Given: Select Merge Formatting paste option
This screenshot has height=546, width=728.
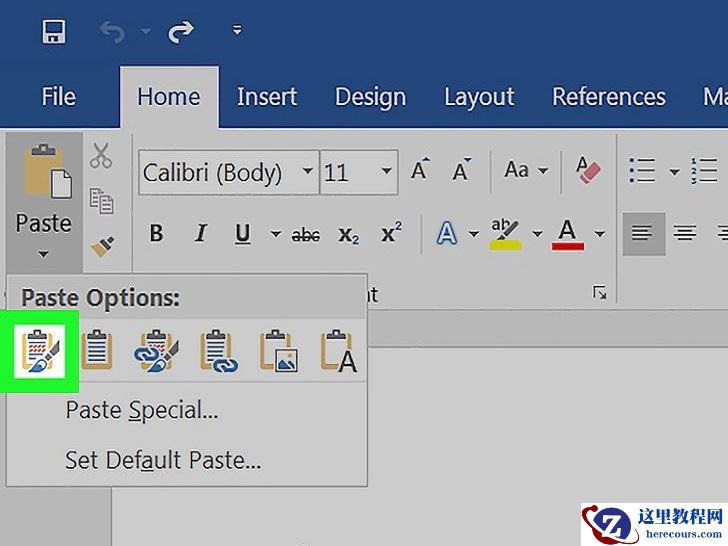Looking at the screenshot, I should 97,352.
